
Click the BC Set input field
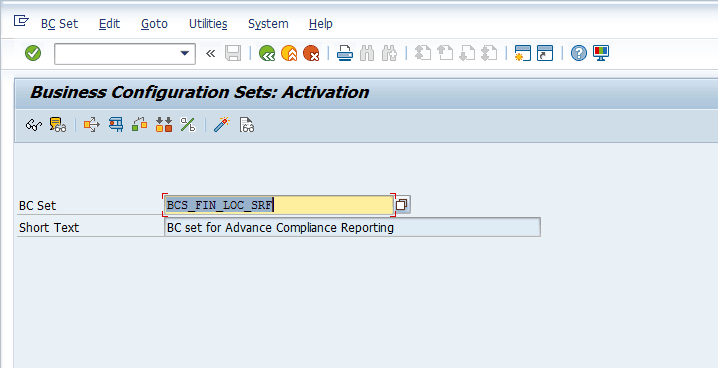(x=279, y=205)
